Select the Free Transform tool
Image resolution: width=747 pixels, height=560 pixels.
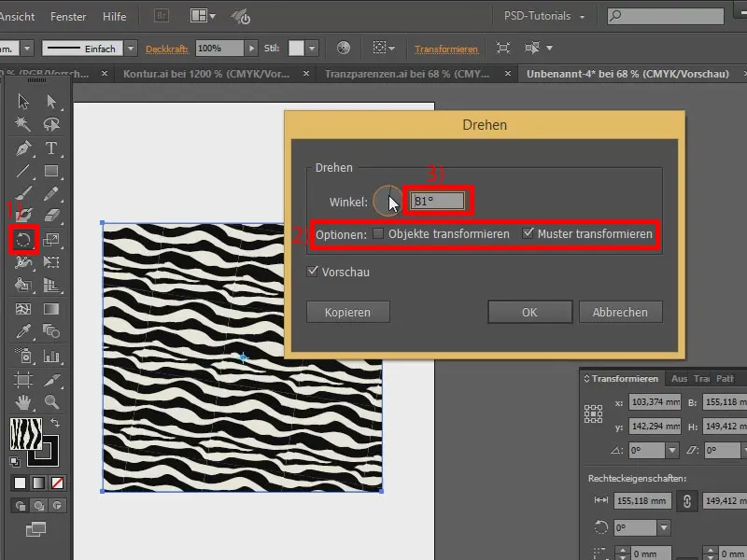coord(51,262)
